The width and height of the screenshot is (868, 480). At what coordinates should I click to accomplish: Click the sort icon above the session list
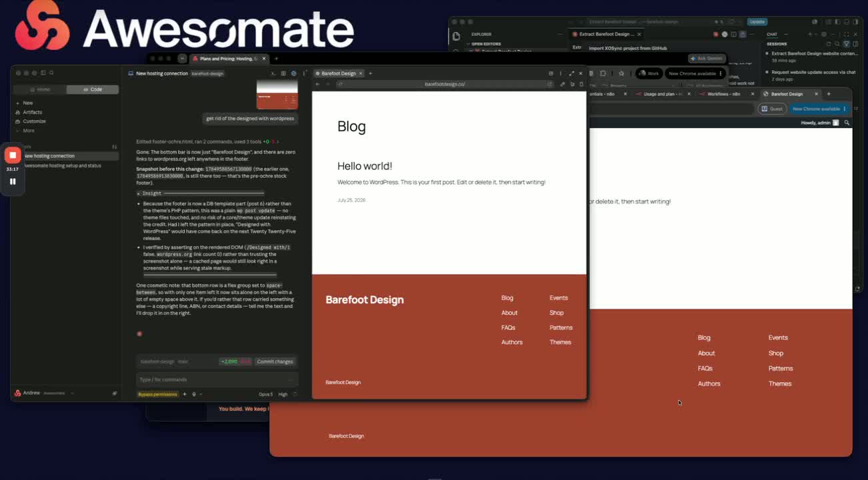click(x=115, y=146)
